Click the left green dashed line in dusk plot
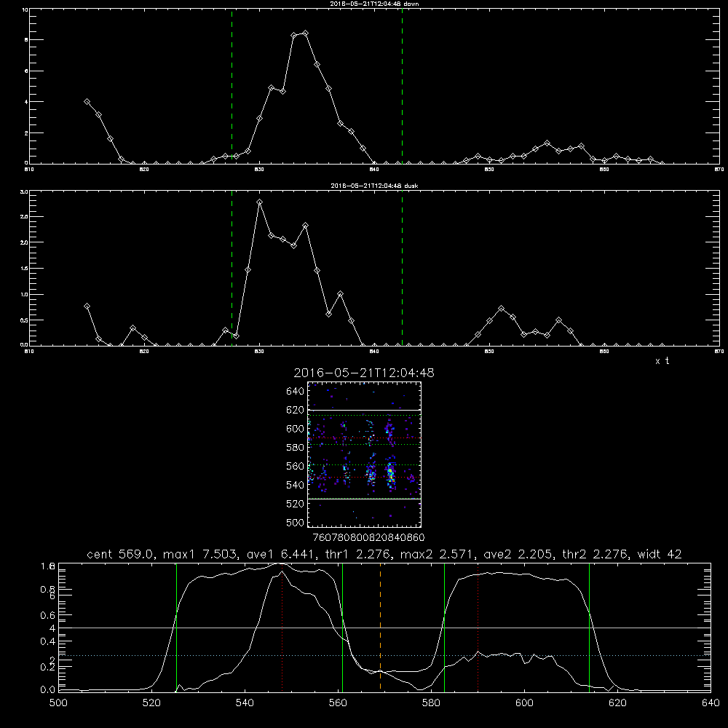The image size is (728, 728). pyautogui.click(x=232, y=268)
